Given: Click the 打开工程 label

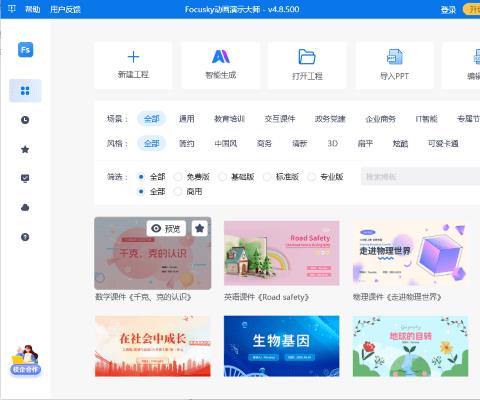Looking at the screenshot, I should (x=307, y=76).
